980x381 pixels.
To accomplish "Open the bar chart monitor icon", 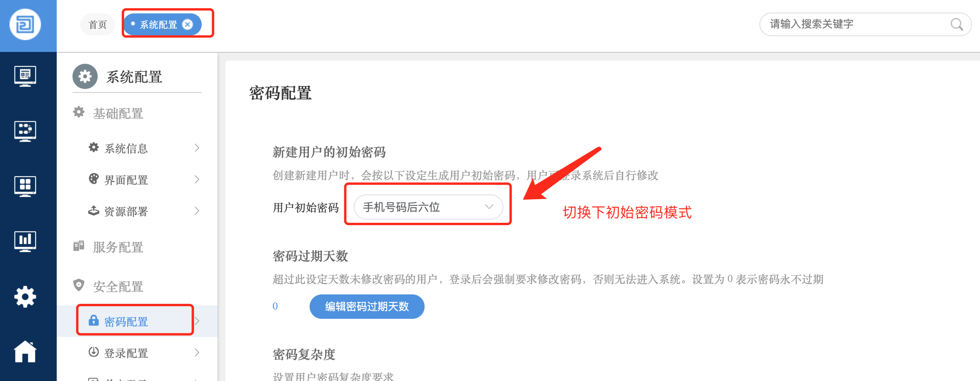I will pos(25,241).
